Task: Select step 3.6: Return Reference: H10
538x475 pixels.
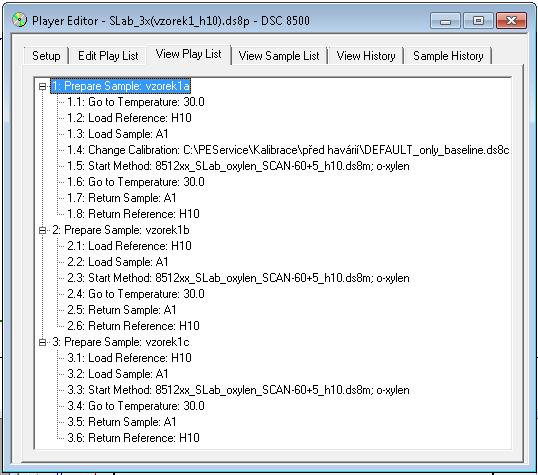Action: coord(133,438)
